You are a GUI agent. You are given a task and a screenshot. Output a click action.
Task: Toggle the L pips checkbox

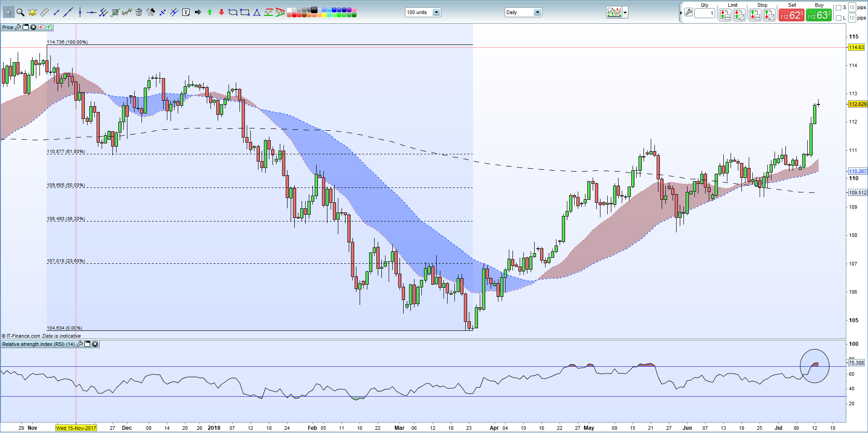[x=838, y=18]
